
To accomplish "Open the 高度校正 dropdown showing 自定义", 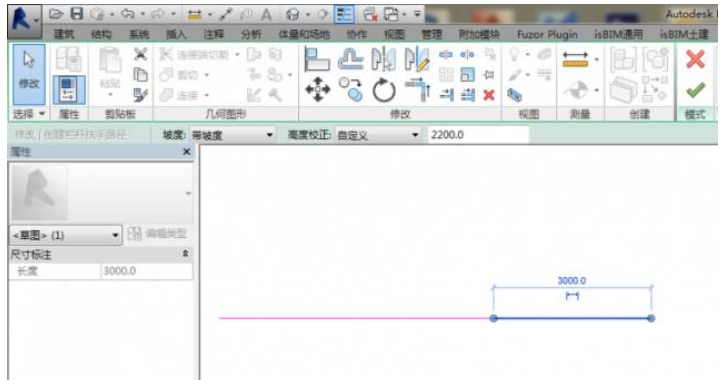I will [x=378, y=135].
